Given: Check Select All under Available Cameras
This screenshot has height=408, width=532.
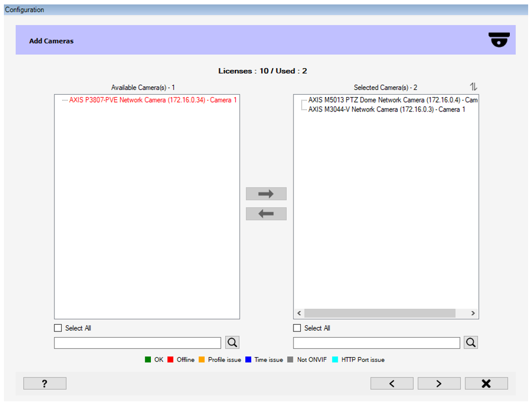Looking at the screenshot, I should pyautogui.click(x=58, y=328).
